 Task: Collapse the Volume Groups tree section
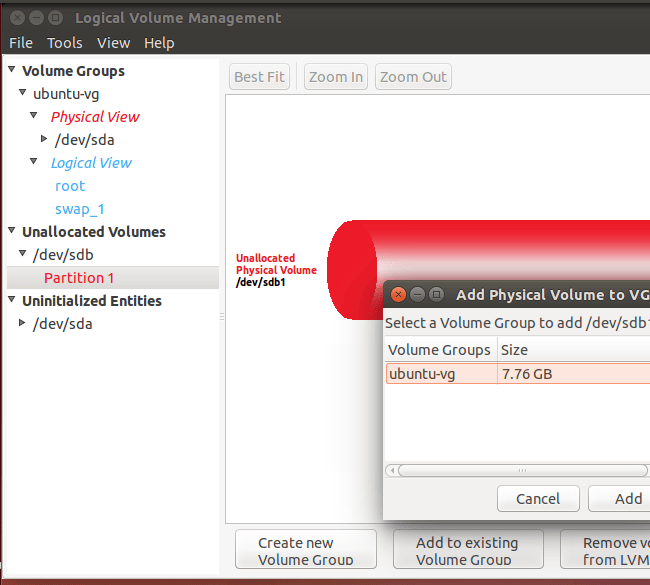tap(12, 70)
